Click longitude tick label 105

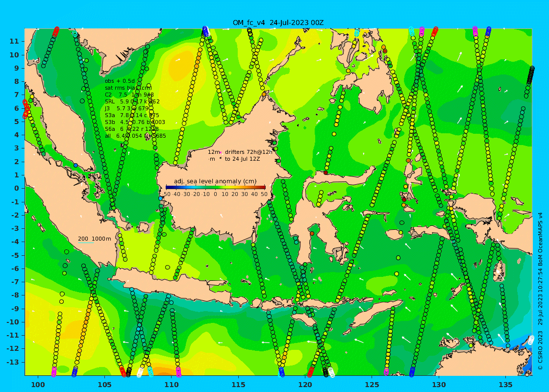click(x=105, y=385)
